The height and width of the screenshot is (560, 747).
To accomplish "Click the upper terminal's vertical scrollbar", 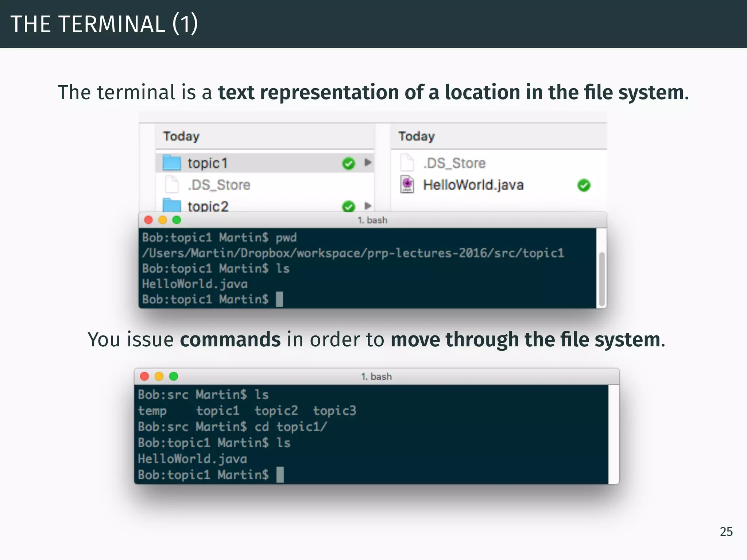I will pos(602,279).
